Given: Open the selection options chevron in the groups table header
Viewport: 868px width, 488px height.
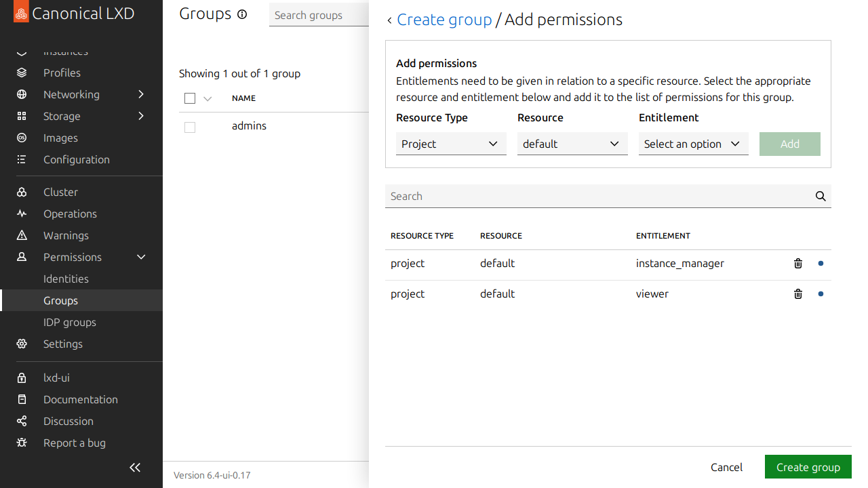Looking at the screenshot, I should (x=208, y=98).
